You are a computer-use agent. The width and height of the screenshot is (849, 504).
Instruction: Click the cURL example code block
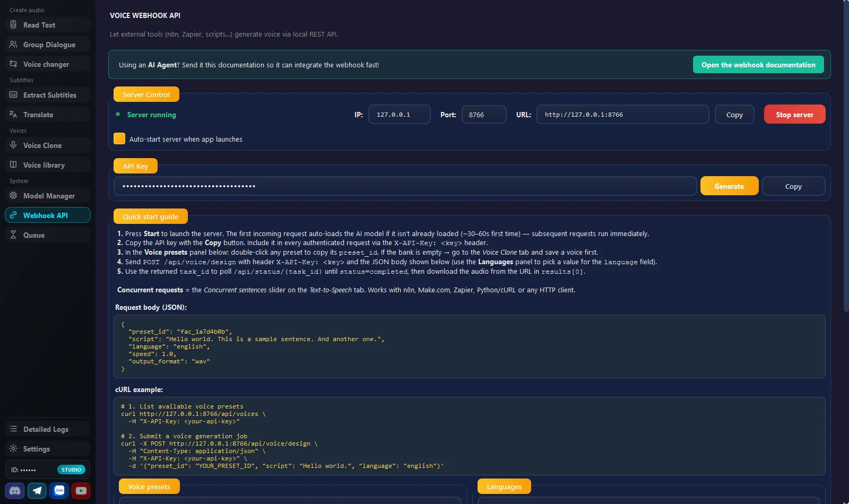tap(470, 436)
